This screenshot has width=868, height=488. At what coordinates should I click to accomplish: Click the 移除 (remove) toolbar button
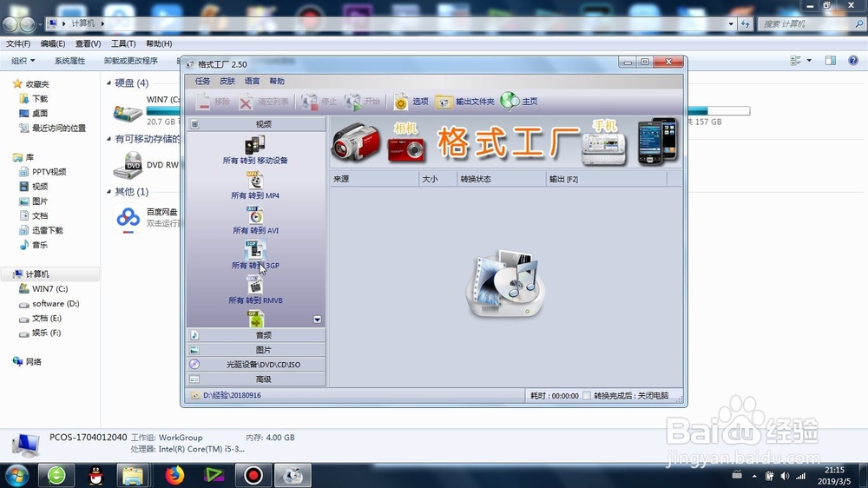(x=214, y=102)
